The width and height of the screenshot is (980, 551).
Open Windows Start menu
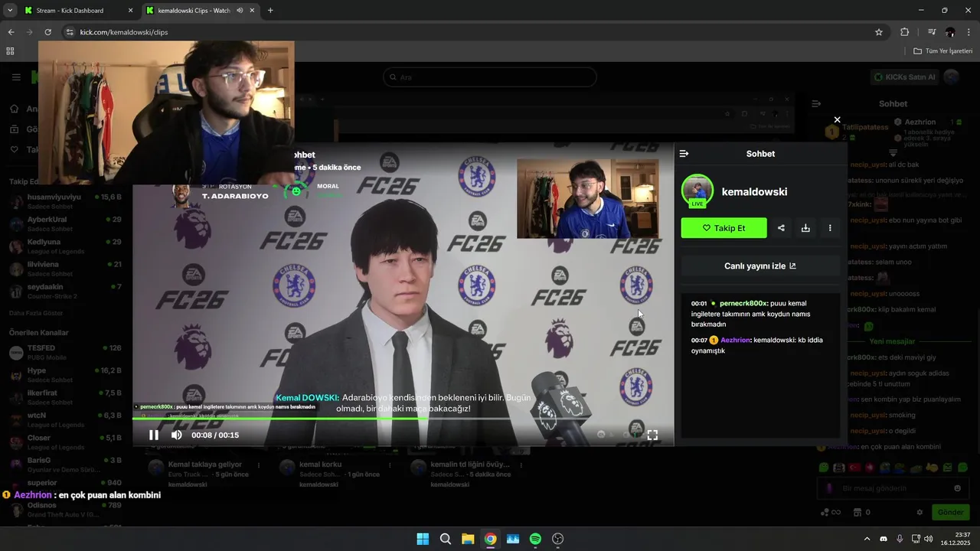click(x=423, y=539)
